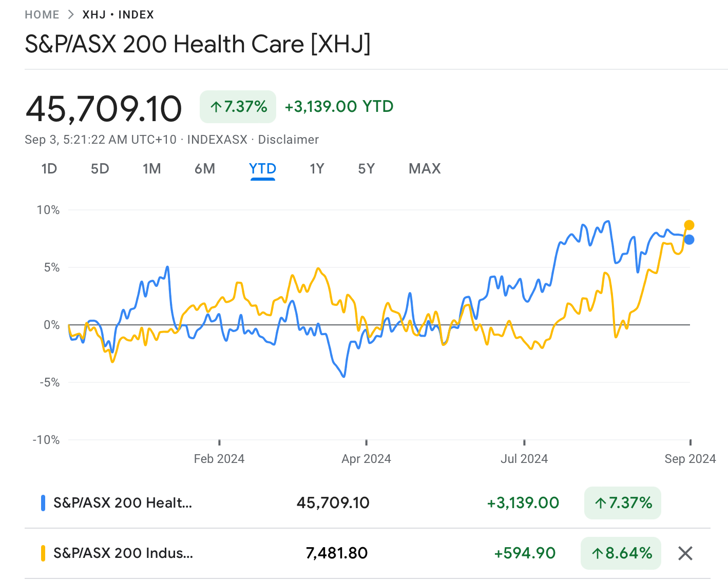Click the up-arrow in the 7.37% header badge
Screen dimensions: 728x581
pyautogui.click(x=216, y=107)
